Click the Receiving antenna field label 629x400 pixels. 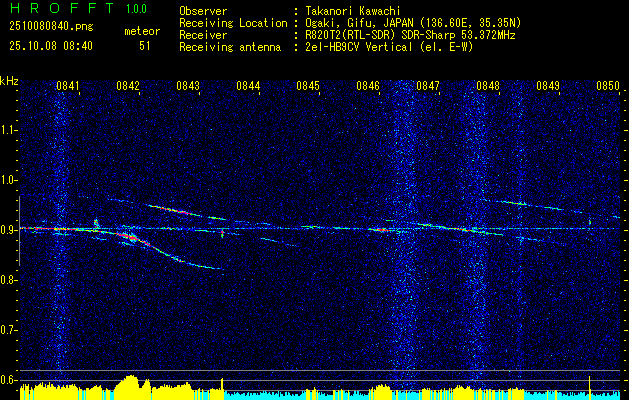click(x=230, y=47)
